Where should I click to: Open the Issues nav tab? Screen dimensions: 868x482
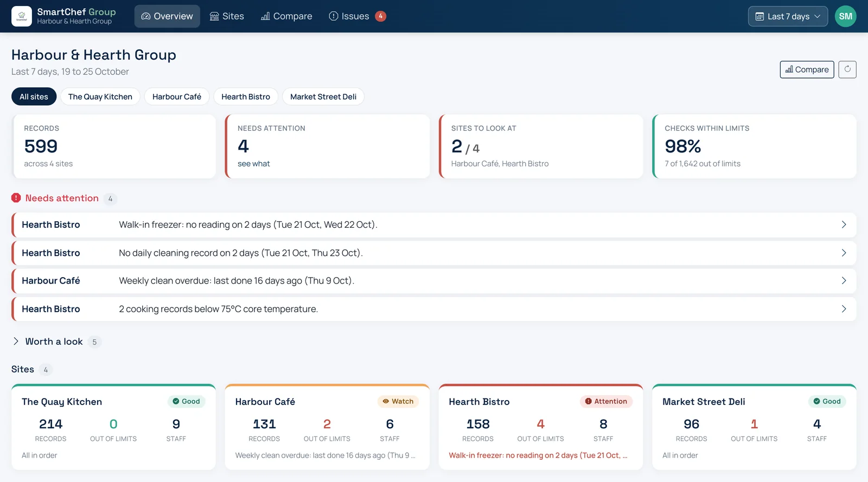coord(357,16)
